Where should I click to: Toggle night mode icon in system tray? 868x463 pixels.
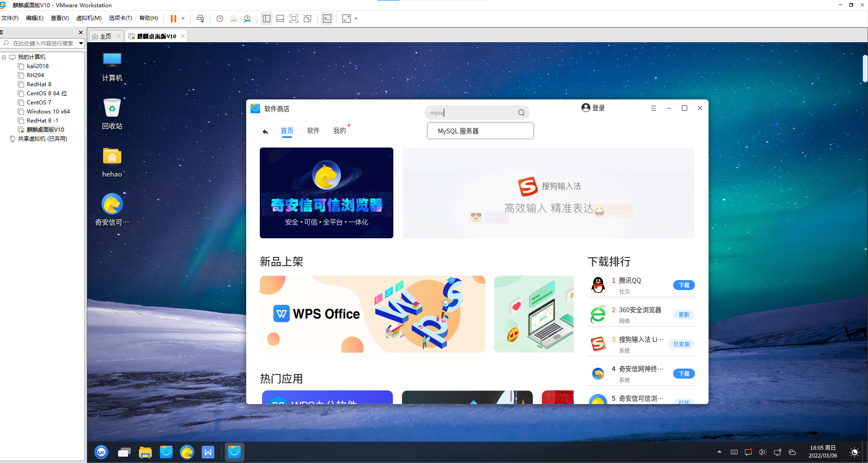point(854,452)
